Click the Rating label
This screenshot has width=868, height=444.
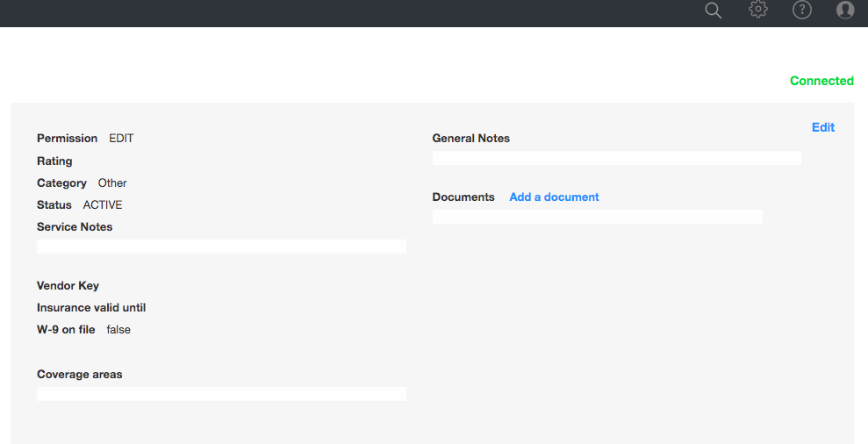click(x=54, y=161)
